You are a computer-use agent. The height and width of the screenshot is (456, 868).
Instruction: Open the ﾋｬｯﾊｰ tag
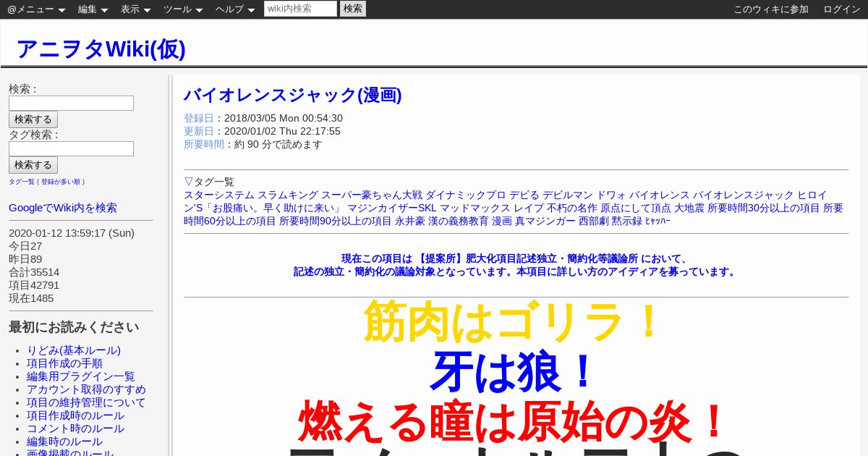658,221
